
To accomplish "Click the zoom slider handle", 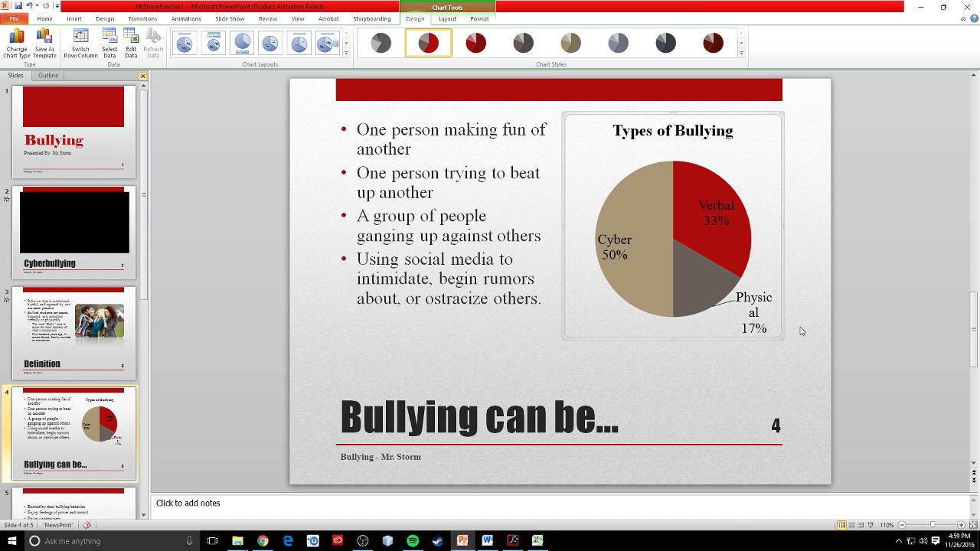I will click(932, 525).
